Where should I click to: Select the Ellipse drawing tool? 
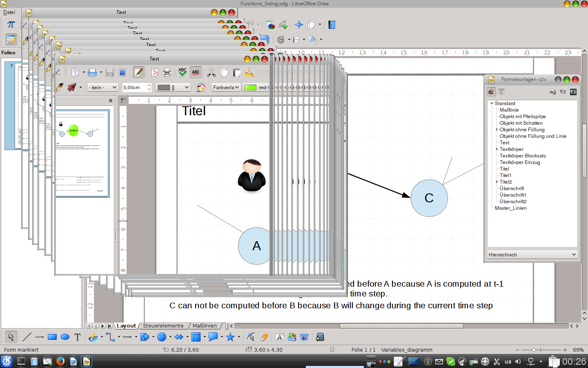click(65, 337)
